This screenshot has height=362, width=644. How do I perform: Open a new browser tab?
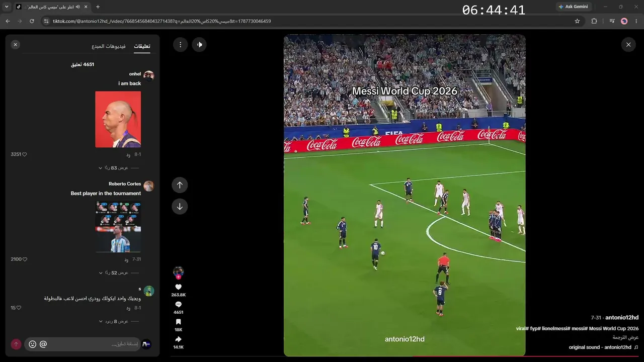[98, 7]
